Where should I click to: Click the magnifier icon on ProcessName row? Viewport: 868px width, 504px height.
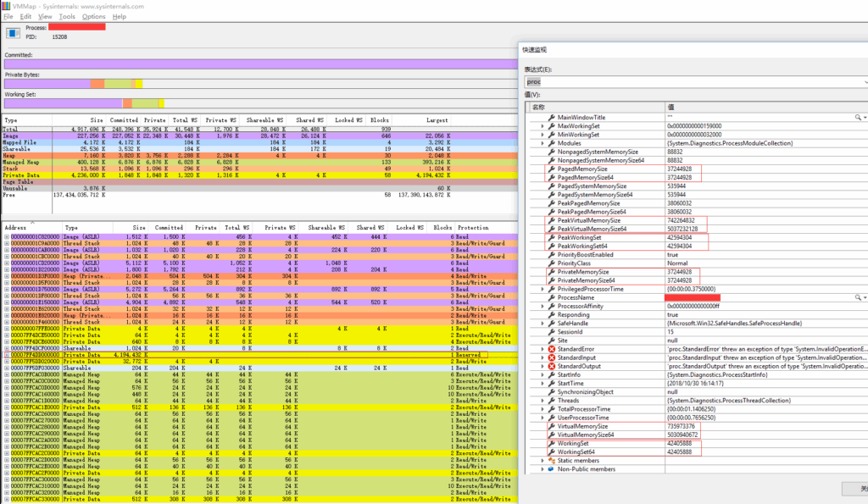[x=856, y=297]
